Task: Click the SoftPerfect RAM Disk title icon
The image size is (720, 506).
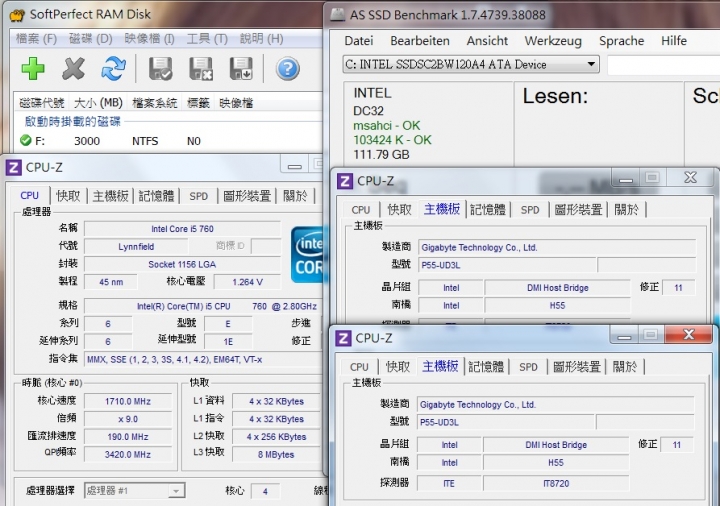Action: click(x=17, y=15)
